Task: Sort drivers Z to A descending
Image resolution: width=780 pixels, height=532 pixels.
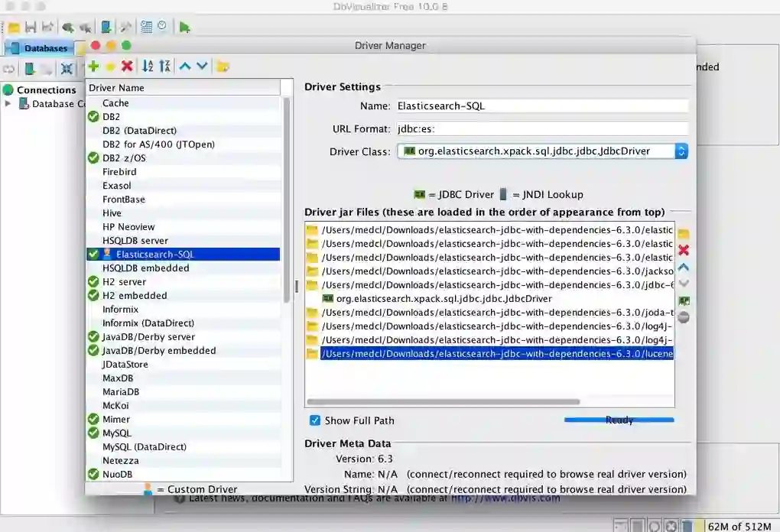Action: coord(165,66)
